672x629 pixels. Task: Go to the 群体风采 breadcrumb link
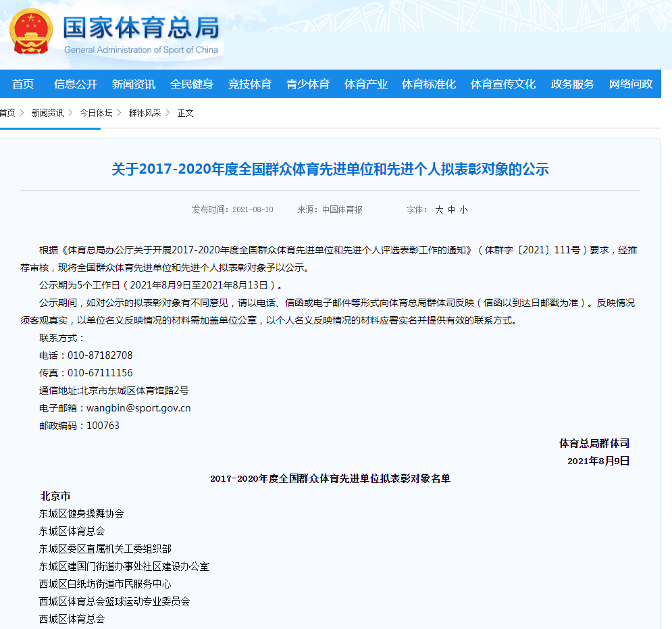point(145,113)
